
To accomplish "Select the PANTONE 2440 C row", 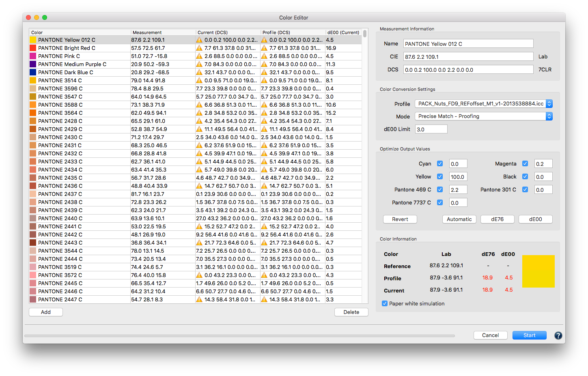I will coord(195,218).
